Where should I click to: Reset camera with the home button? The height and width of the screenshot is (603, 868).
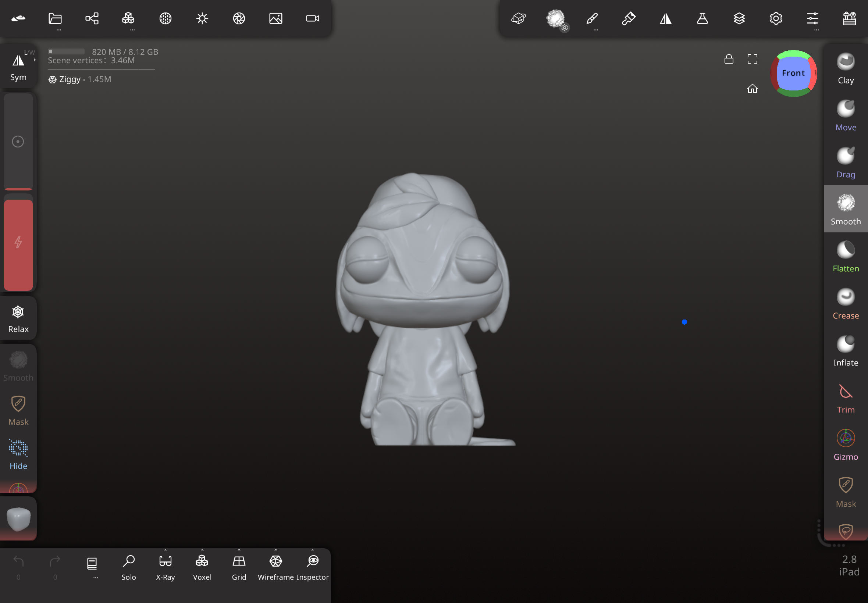pos(752,88)
